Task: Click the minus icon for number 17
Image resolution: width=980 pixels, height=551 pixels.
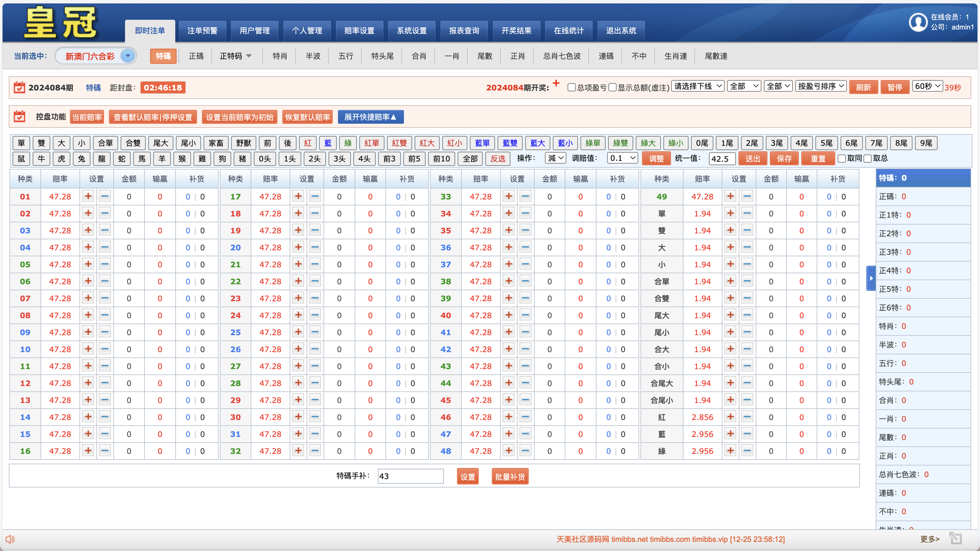Action: [x=315, y=196]
